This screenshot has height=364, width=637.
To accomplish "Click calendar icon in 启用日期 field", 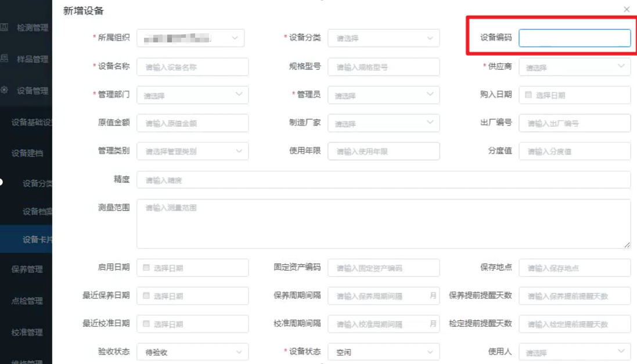I will [146, 267].
